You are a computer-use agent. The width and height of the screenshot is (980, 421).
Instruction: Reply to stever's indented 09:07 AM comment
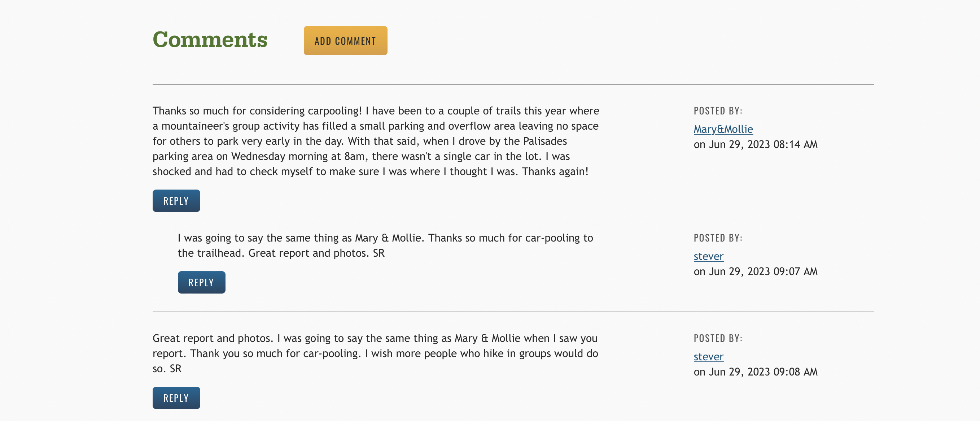pos(201,282)
